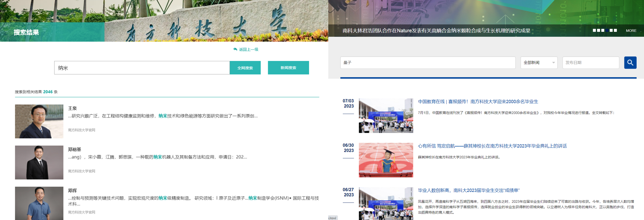Image resolution: width=644 pixels, height=220 pixels.
Task: Open the 邓辉 search result title
Action: [x=72, y=191]
